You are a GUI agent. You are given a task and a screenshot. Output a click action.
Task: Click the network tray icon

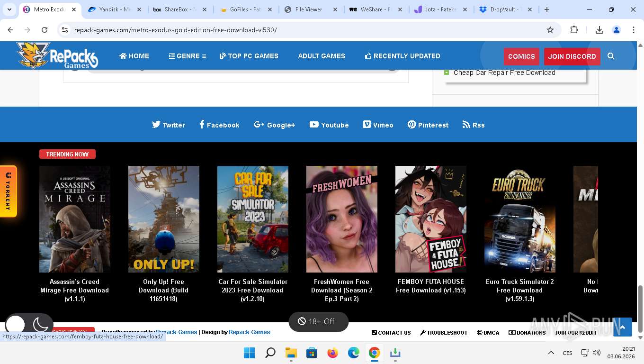(x=585, y=353)
